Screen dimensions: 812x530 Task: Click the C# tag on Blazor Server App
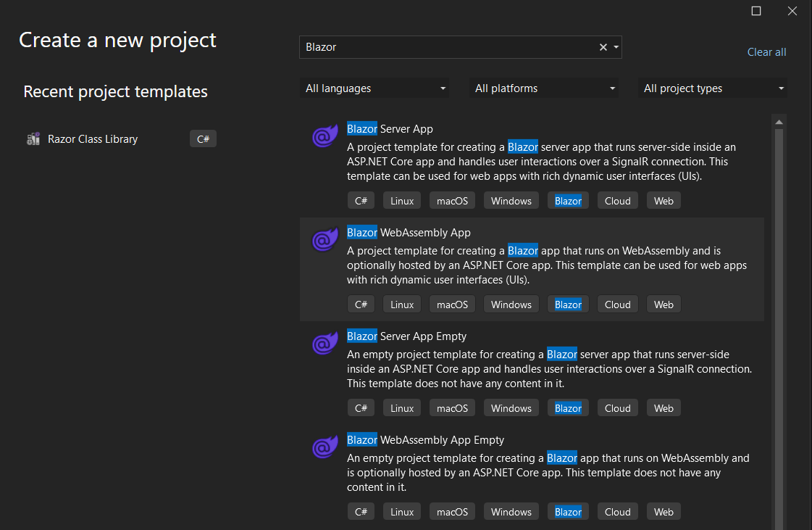tap(361, 200)
